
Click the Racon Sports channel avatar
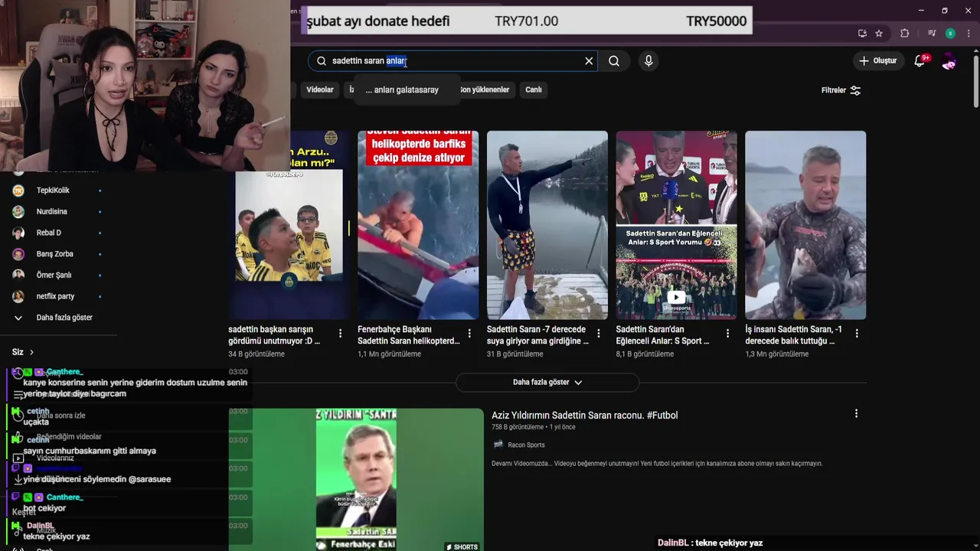pos(498,445)
